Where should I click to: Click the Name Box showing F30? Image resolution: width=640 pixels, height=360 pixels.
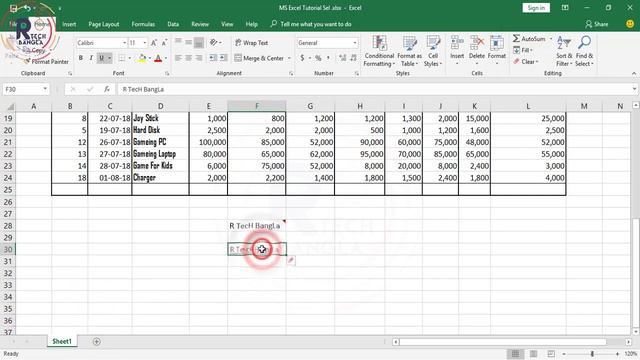coord(26,89)
